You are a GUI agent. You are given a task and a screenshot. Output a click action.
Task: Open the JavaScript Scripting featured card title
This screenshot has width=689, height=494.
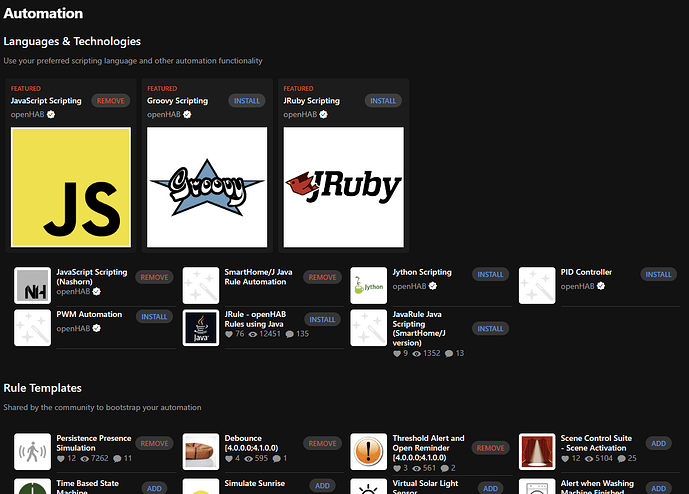46,101
